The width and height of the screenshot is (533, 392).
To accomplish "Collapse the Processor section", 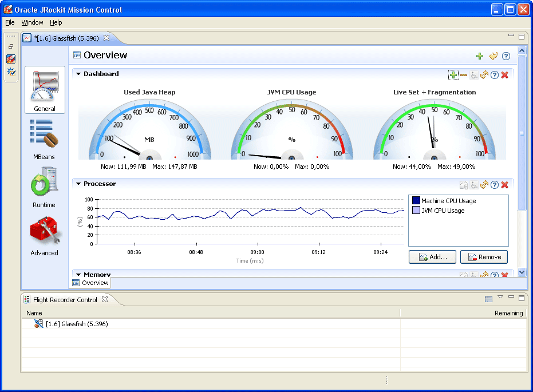I will (78, 184).
